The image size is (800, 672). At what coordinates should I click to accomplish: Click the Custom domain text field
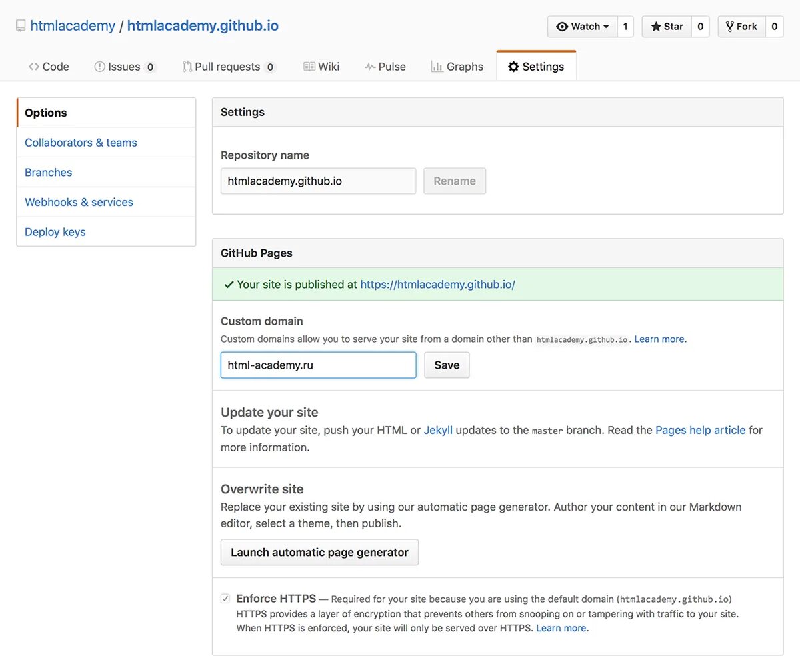pyautogui.click(x=318, y=365)
